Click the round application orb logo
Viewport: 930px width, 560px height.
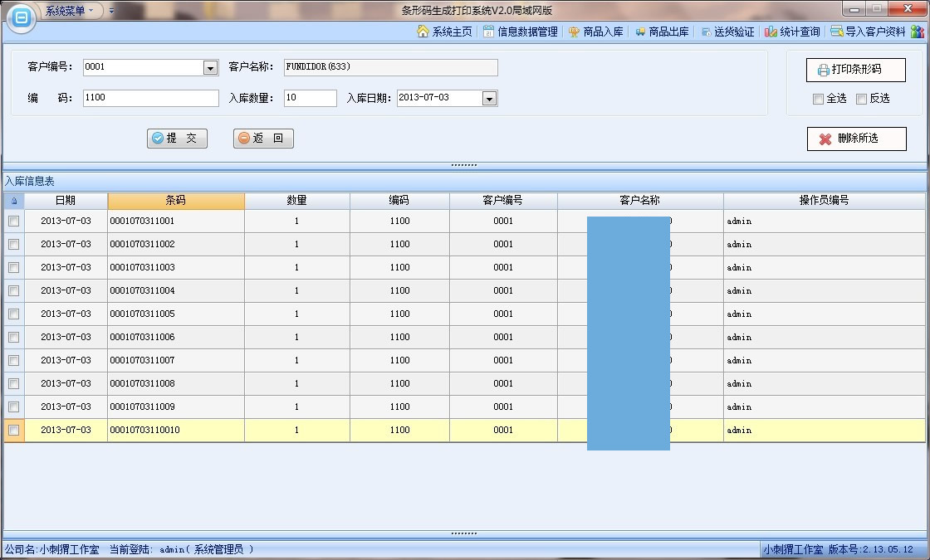[21, 17]
